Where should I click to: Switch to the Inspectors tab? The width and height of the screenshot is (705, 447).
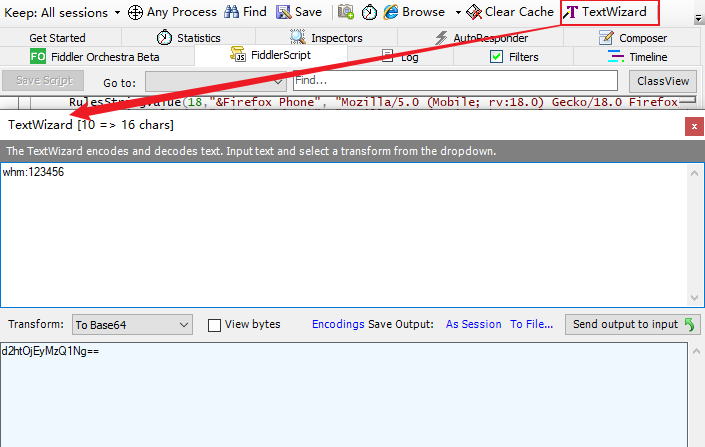326,38
